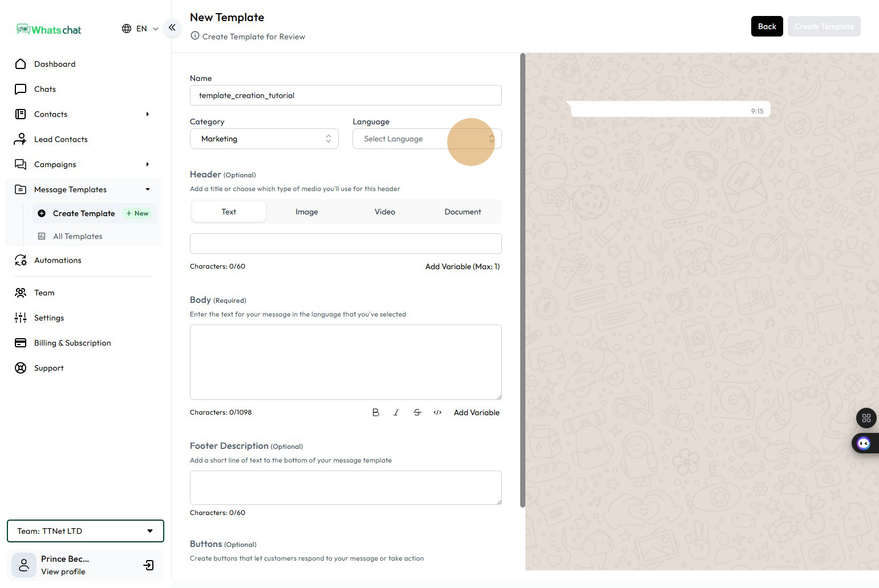Screen dimensions: 879x588
Task: Click the form's vertical scrollbar
Action: 522,279
